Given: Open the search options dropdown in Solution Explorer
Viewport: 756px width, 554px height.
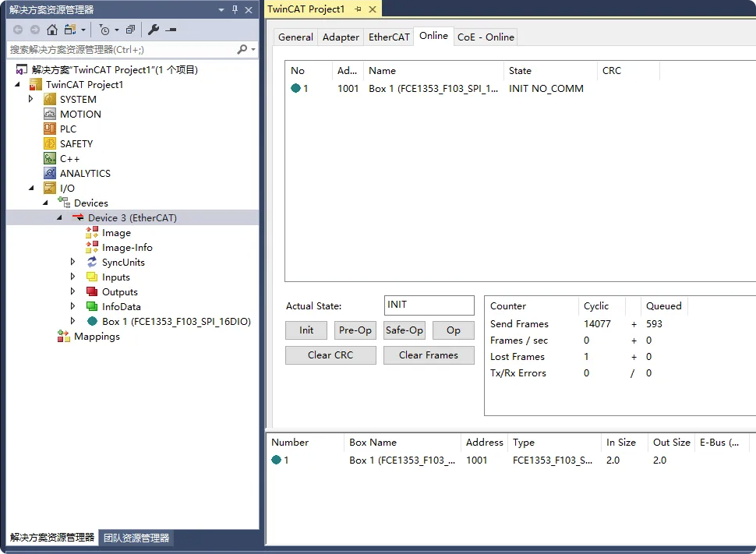Looking at the screenshot, I should click(x=253, y=50).
